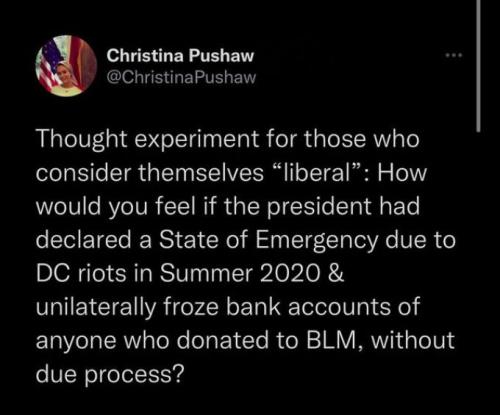500x415 pixels.
Task: Click "bank accounts" in the tweet body
Action: [x=297, y=307]
